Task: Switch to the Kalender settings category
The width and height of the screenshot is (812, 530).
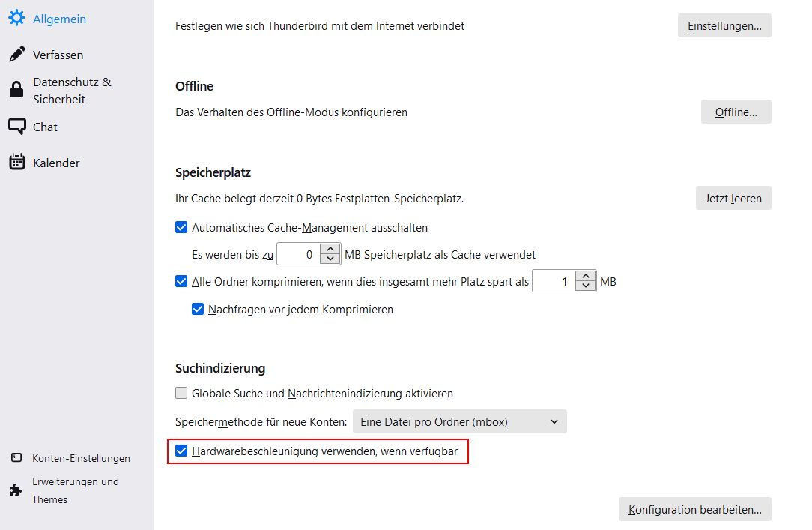Action: [x=56, y=163]
